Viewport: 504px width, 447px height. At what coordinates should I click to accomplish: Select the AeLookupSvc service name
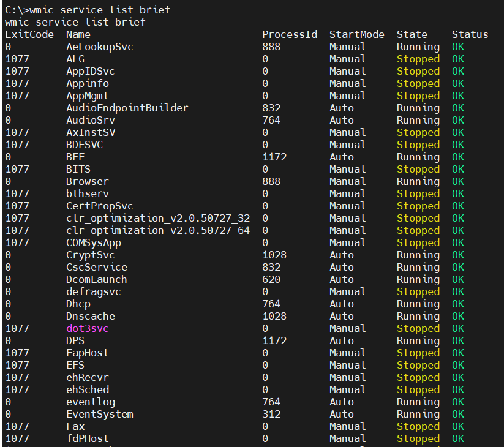coord(100,47)
